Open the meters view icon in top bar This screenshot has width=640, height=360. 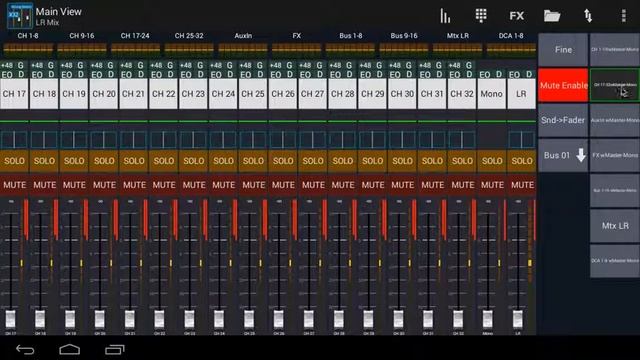click(445, 16)
